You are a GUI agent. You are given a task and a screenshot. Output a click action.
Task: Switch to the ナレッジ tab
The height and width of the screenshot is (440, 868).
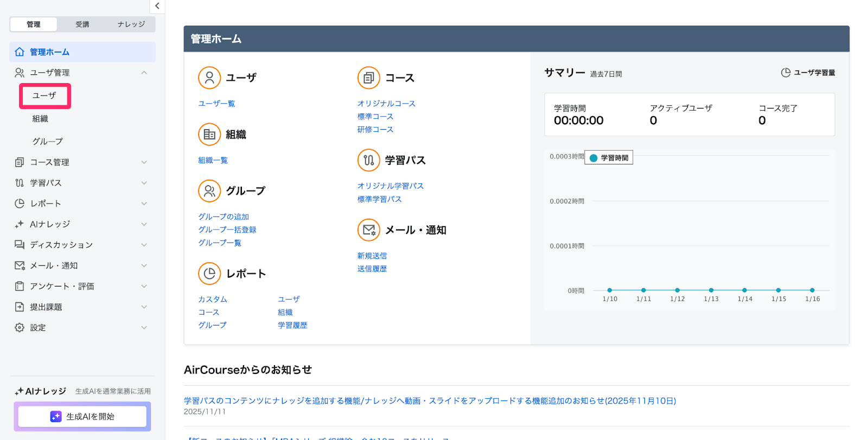coord(131,24)
